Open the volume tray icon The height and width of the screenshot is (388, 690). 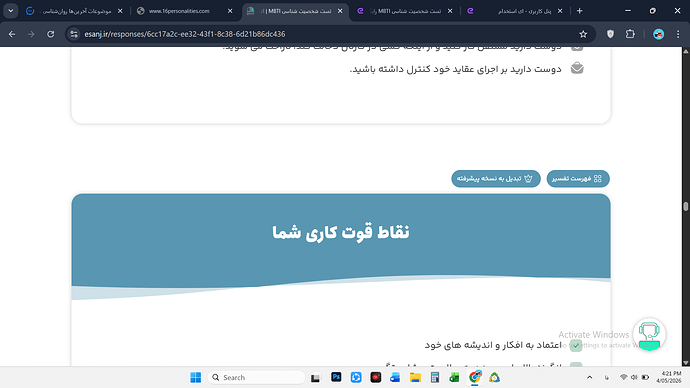[634, 377]
